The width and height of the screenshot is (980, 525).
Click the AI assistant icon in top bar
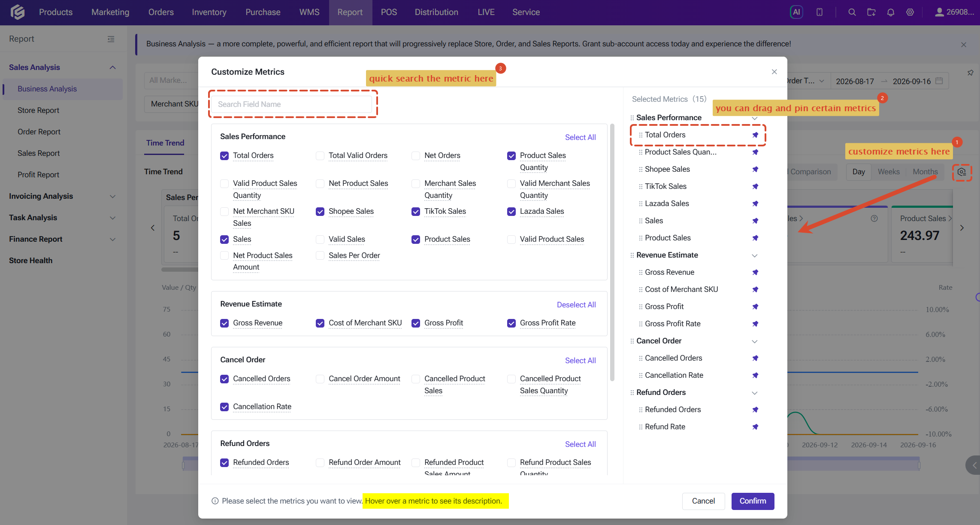[x=796, y=12]
